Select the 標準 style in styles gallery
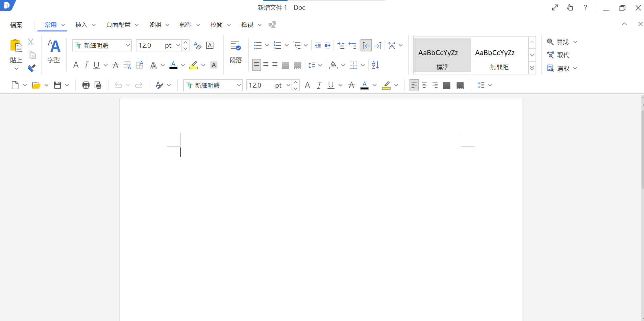Image resolution: width=644 pixels, height=321 pixels. click(442, 55)
